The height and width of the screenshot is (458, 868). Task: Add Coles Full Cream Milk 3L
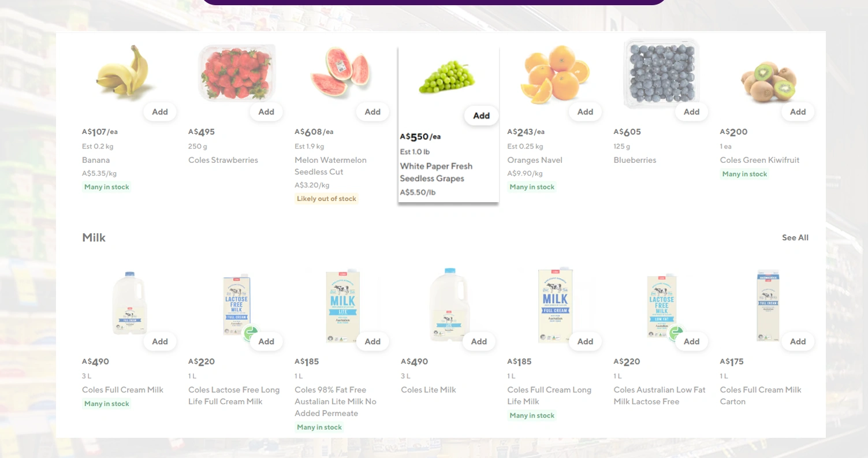click(159, 341)
